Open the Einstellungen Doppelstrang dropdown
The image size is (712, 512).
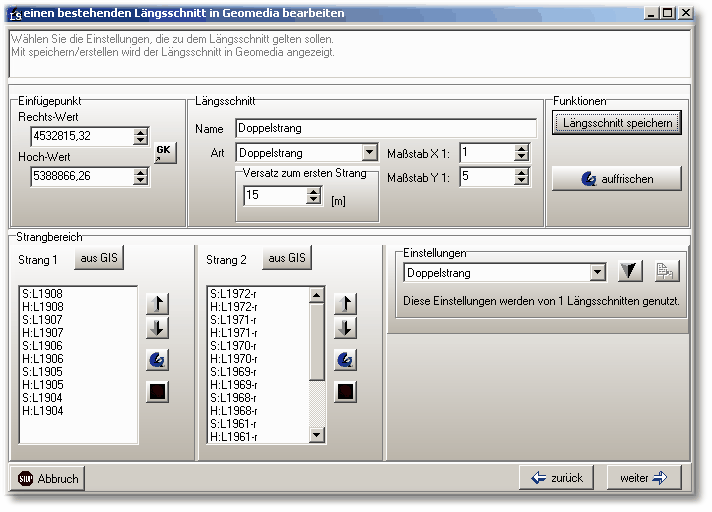click(x=598, y=273)
